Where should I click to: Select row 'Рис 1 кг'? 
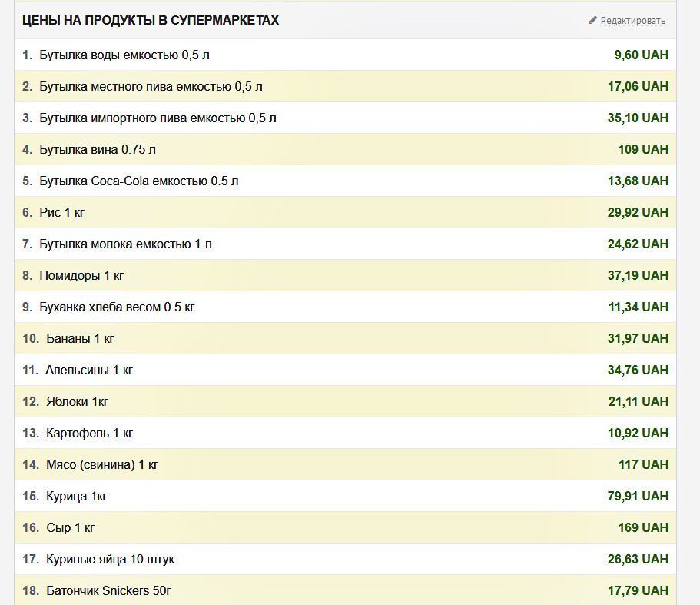[x=345, y=212]
